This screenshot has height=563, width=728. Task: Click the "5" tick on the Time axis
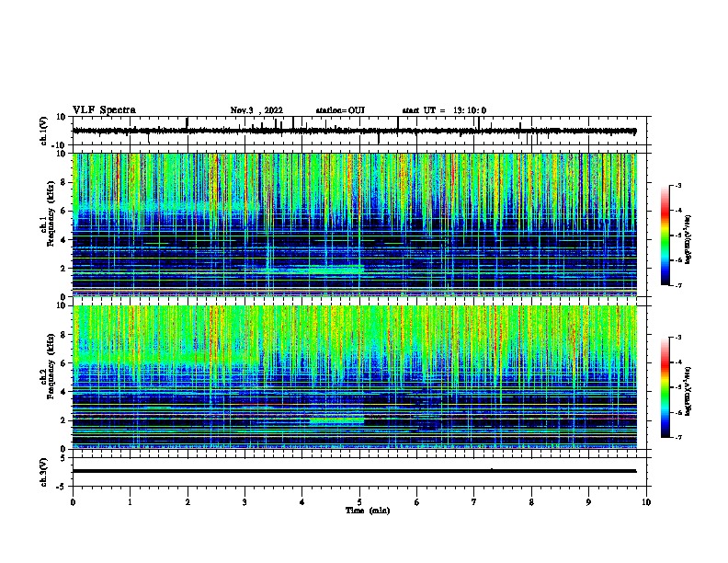[359, 502]
